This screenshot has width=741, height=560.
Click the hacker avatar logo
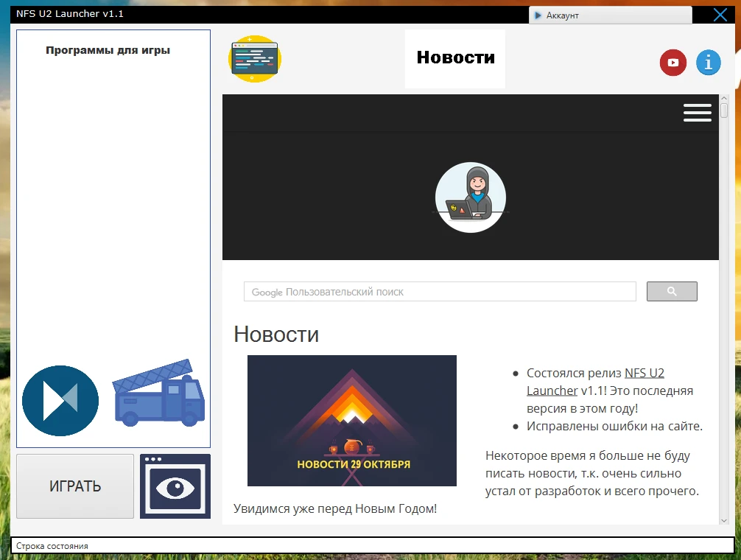click(471, 197)
